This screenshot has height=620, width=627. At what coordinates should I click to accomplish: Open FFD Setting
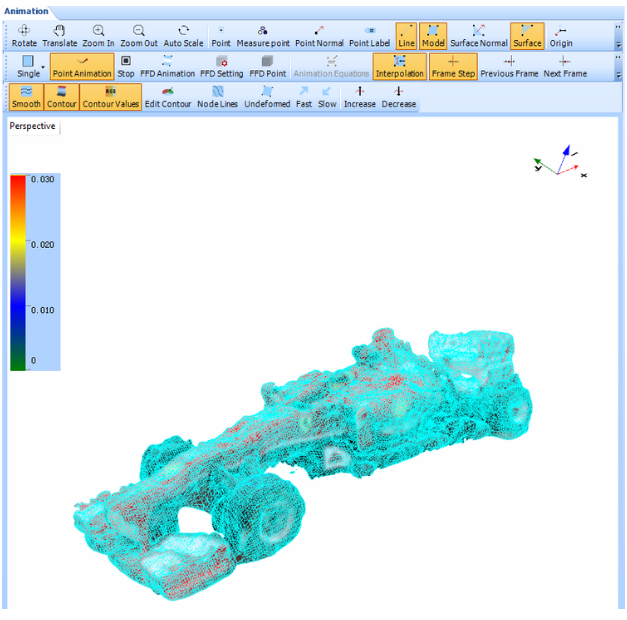[x=221, y=67]
